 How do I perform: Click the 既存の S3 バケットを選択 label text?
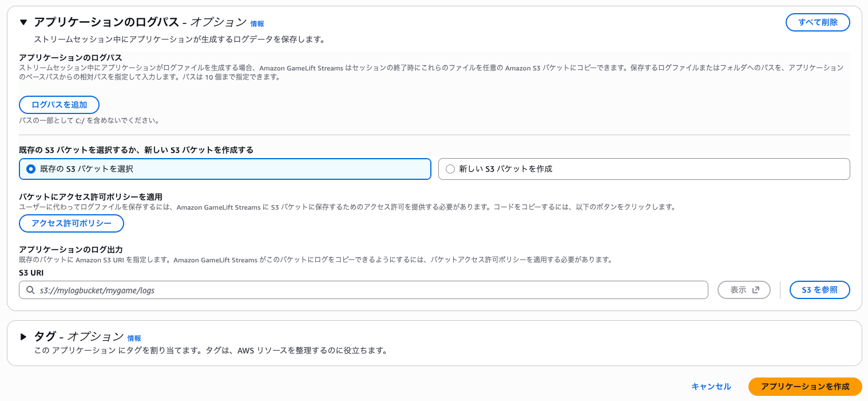coord(86,169)
